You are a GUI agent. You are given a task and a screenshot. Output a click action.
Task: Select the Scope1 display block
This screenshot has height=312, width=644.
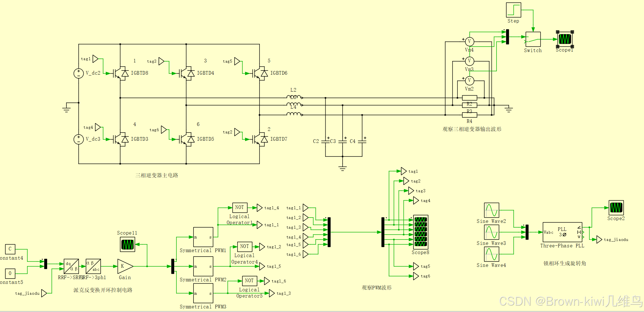click(565, 39)
